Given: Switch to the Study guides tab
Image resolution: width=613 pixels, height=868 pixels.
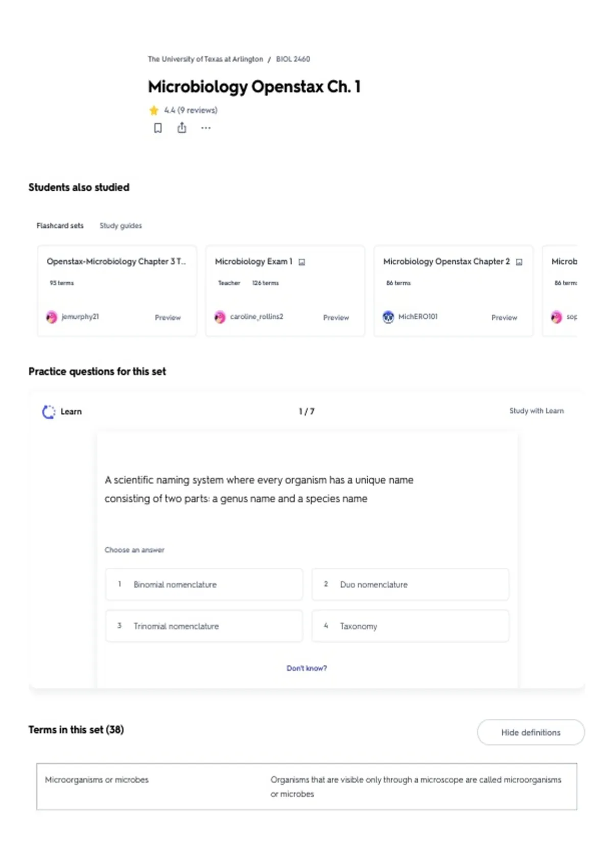Looking at the screenshot, I should pos(121,225).
